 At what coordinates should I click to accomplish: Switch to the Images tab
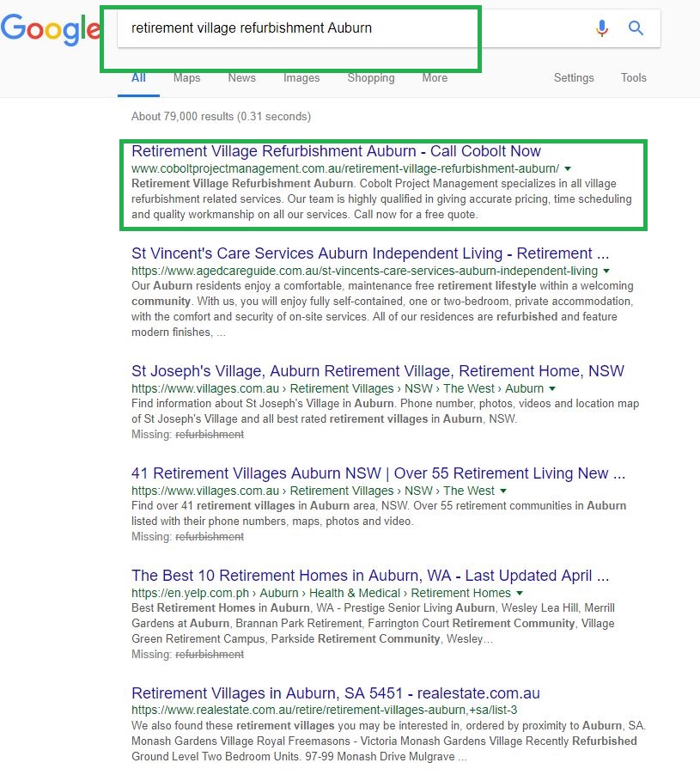pyautogui.click(x=301, y=77)
